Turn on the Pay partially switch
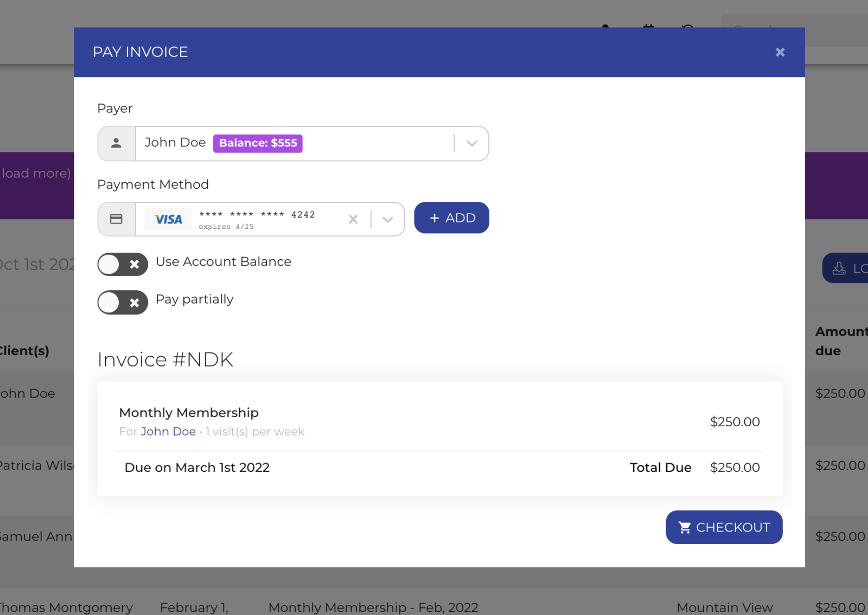 tap(122, 302)
